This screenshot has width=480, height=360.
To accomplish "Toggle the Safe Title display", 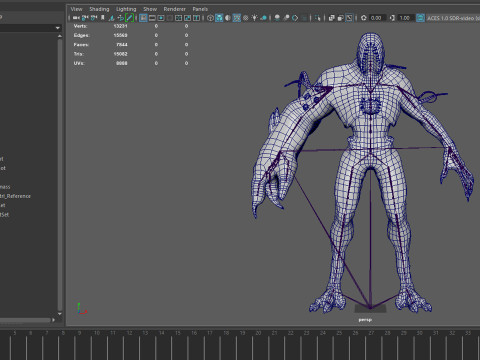I will 196,18.
